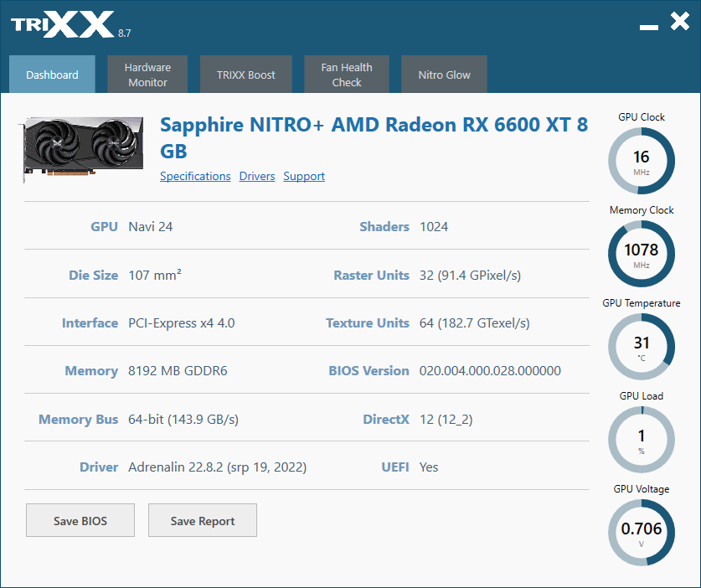Click the UEFI field label
The width and height of the screenshot is (701, 588).
(395, 467)
